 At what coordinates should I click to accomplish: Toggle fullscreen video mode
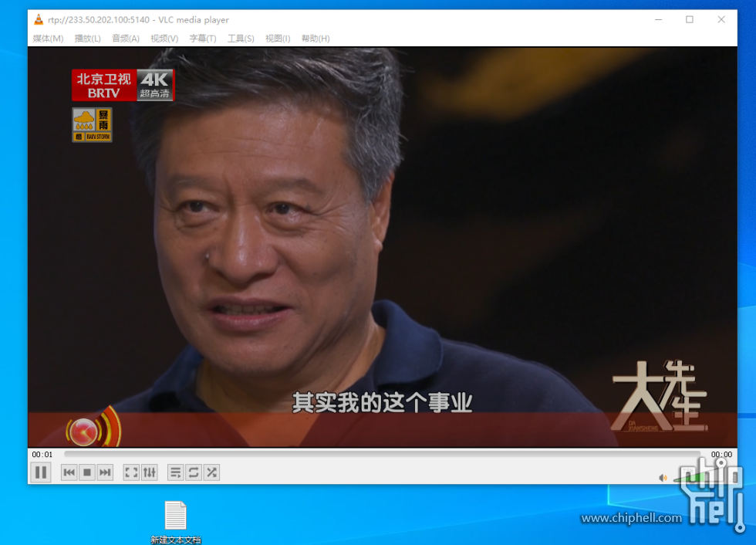point(131,472)
